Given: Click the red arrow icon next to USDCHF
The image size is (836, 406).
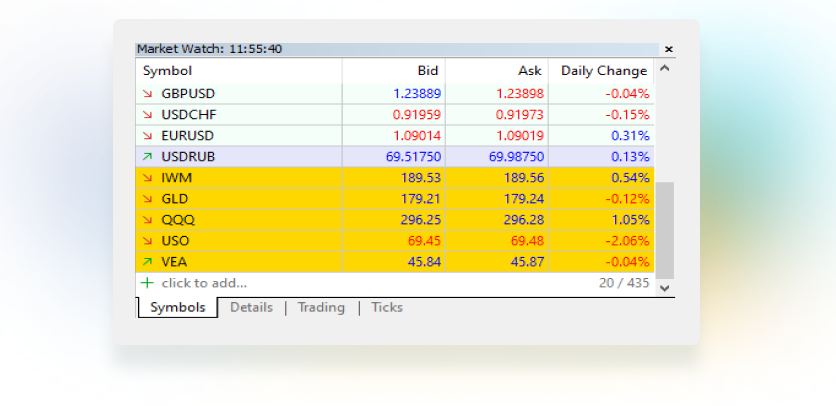Looking at the screenshot, I should click(x=148, y=114).
